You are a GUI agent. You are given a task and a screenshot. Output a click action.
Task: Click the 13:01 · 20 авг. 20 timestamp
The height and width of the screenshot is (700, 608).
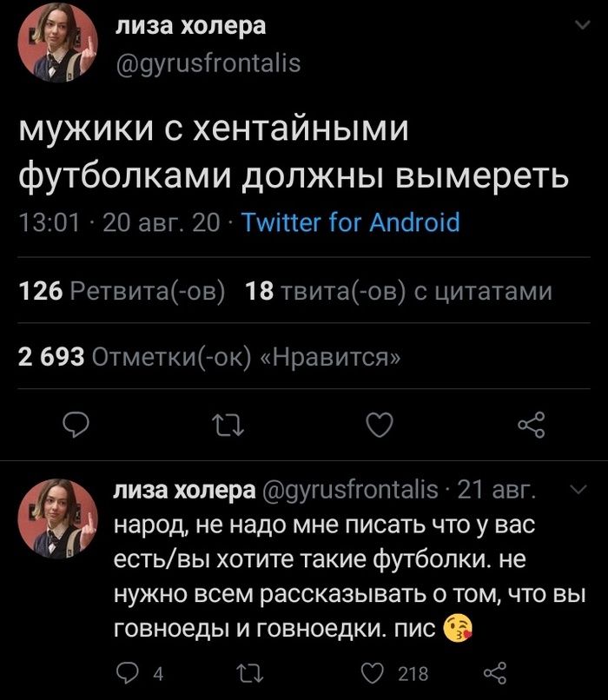(120, 223)
